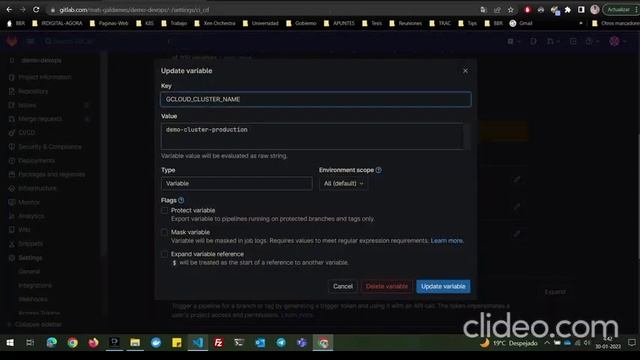This screenshot has height=360, width=640.
Task: Open Environment scope help icon
Action: [x=378, y=170]
